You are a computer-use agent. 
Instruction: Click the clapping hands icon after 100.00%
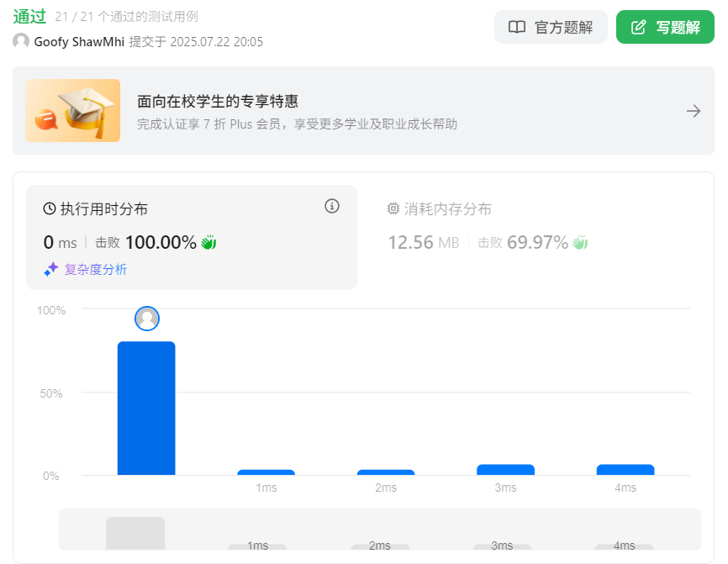coord(208,242)
